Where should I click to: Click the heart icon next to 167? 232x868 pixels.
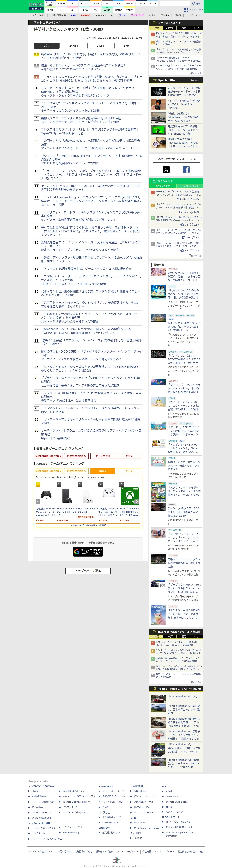click(191, 225)
